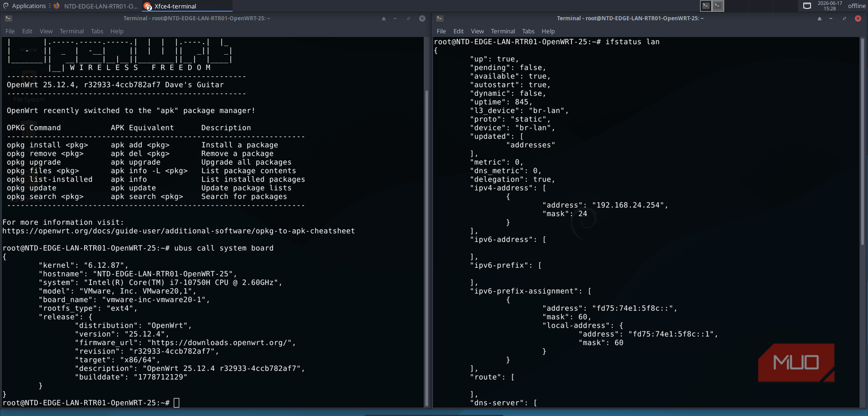Click the "dns-server": [ line in right terminal
Viewport: 868px width, 416px height.
pyautogui.click(x=503, y=403)
